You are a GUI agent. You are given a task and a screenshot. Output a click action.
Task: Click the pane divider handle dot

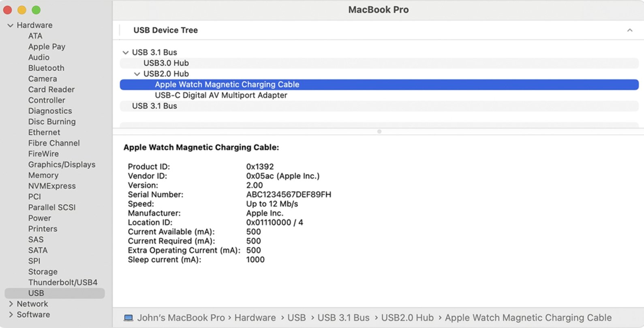(379, 132)
